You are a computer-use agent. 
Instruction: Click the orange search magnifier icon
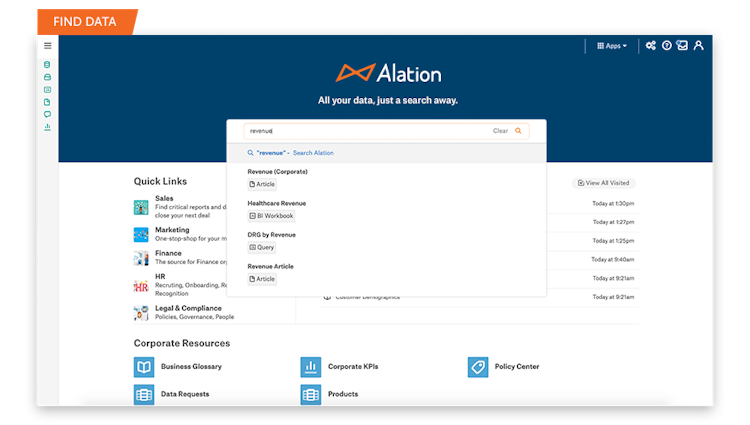pyautogui.click(x=518, y=131)
